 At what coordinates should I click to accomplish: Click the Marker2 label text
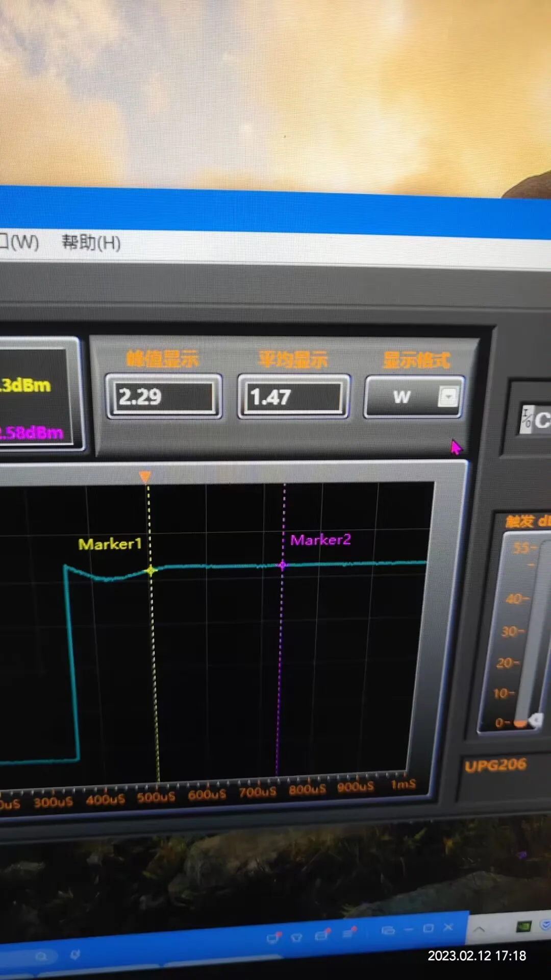[x=320, y=540]
